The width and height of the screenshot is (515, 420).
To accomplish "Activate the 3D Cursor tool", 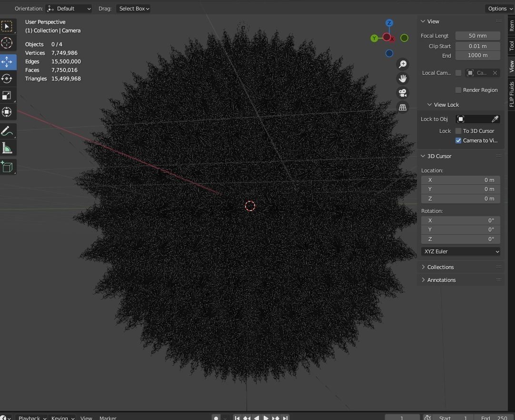I will [x=7, y=43].
